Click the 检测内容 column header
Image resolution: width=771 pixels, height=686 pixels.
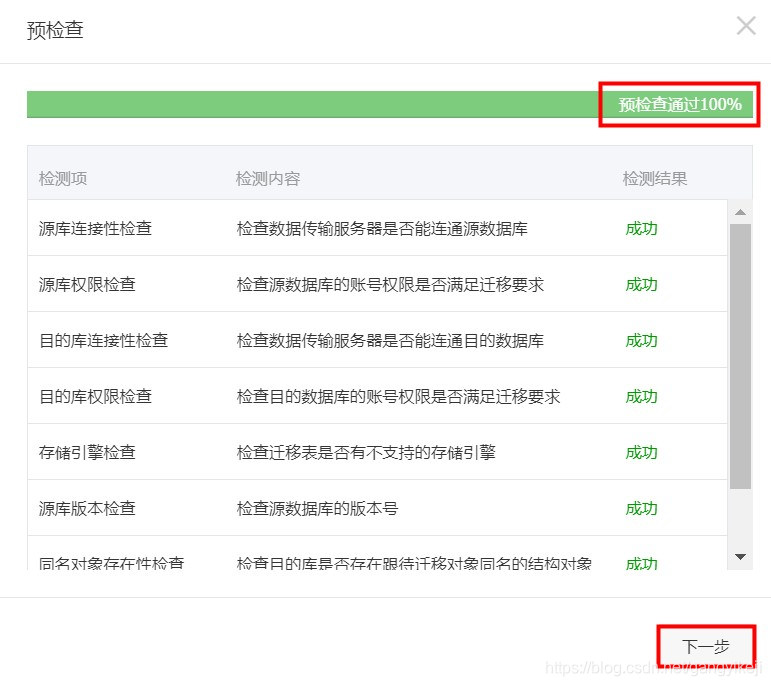pos(268,178)
